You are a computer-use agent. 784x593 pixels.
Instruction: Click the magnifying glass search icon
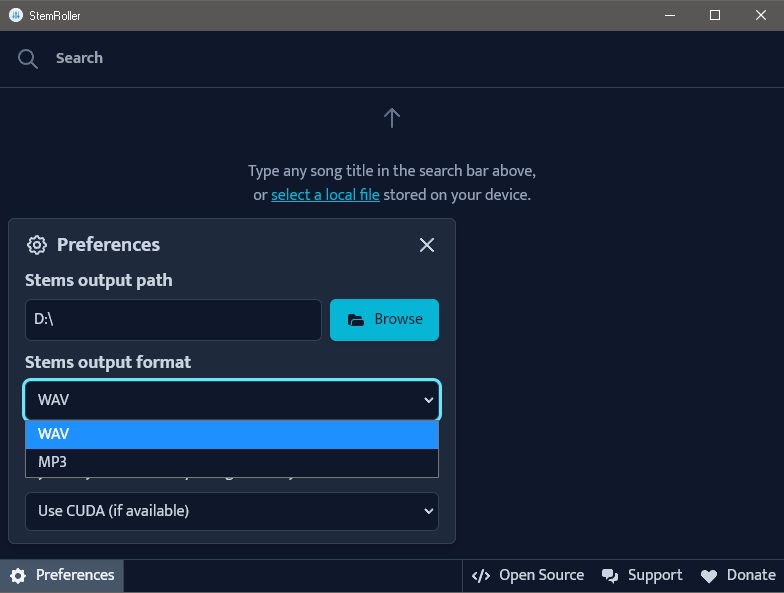[28, 58]
